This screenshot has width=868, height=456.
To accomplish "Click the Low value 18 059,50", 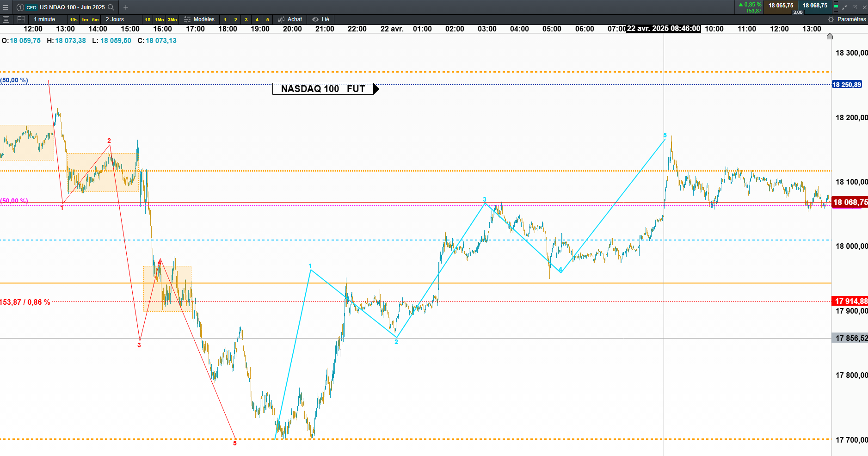I will click(x=116, y=41).
